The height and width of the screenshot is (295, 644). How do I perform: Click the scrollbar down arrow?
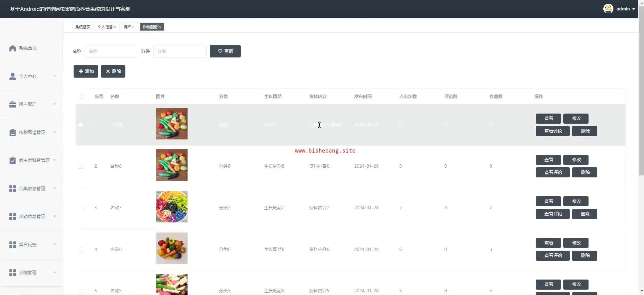tap(641, 291)
